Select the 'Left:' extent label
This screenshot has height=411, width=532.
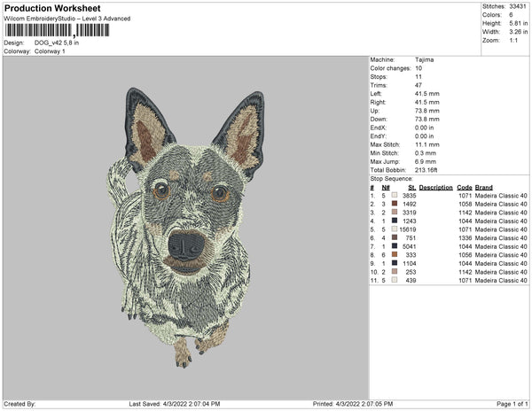376,94
